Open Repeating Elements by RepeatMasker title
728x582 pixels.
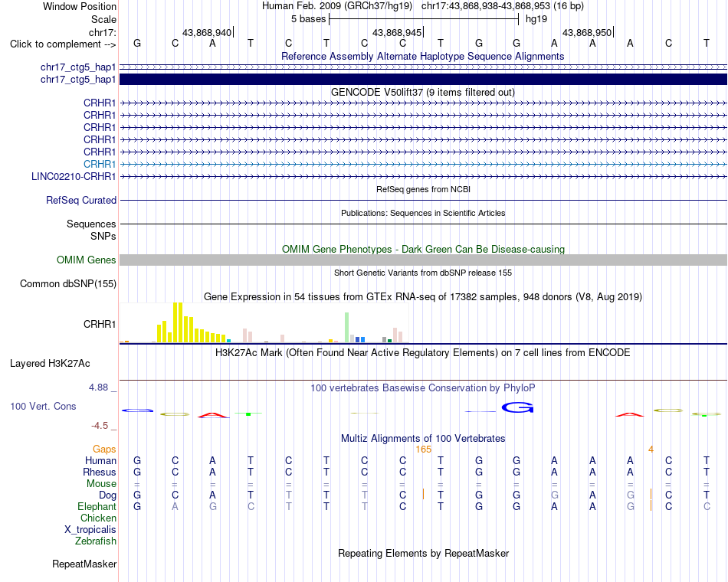(x=423, y=553)
